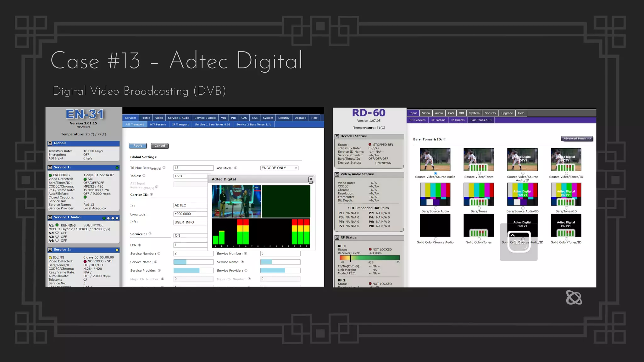Click help icon next to TS Mux Rate
This screenshot has height=362, width=644.
(164, 168)
